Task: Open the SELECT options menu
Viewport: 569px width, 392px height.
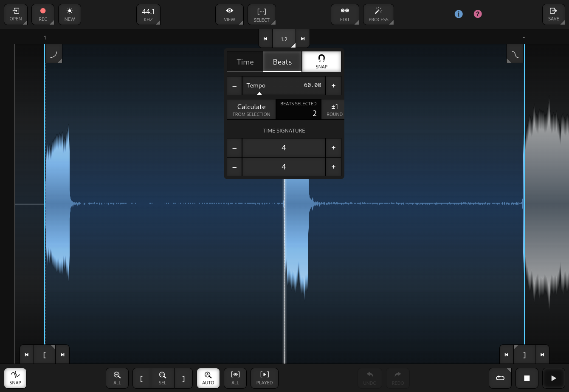Action: [x=262, y=14]
